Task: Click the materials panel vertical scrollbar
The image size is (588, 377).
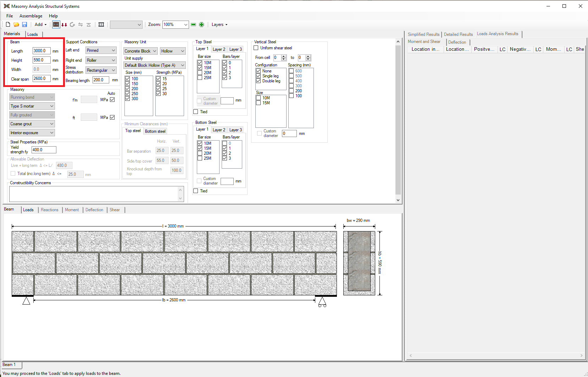Action: 398,121
